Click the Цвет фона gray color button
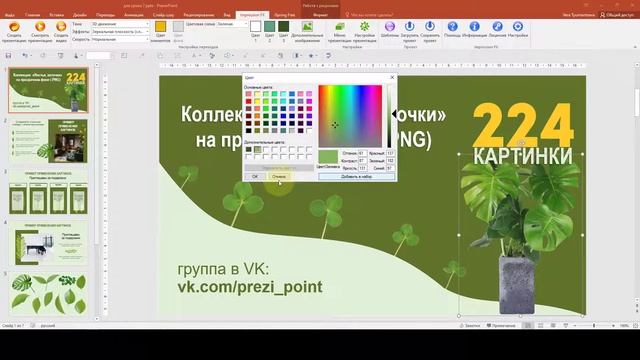640x360 pixels. [x=178, y=27]
